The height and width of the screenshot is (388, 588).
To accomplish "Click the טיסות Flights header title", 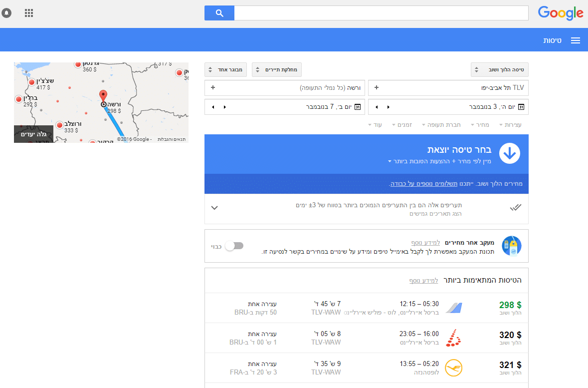I will pyautogui.click(x=553, y=40).
